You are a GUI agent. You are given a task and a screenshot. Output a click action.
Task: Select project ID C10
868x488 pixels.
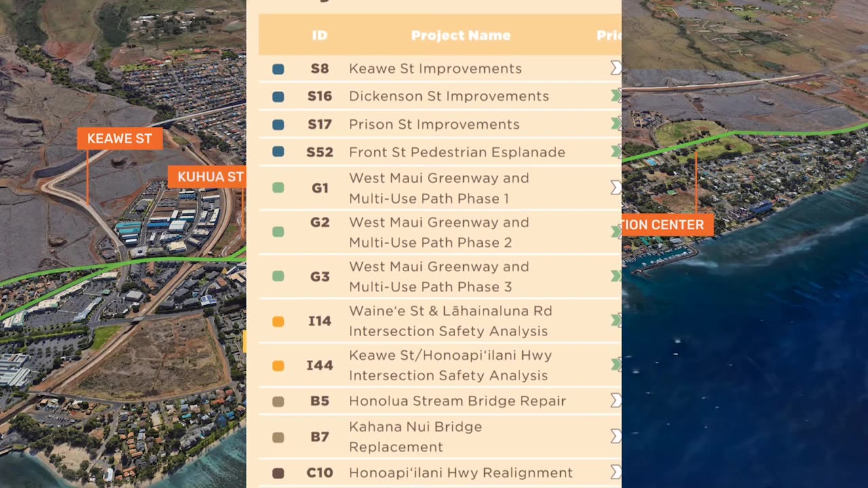click(320, 472)
